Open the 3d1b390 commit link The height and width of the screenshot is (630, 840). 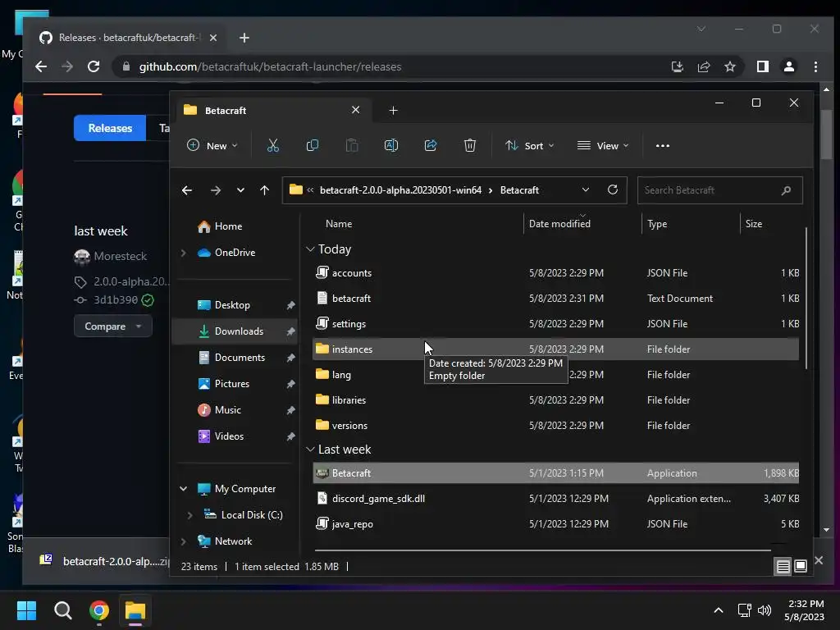coord(116,300)
